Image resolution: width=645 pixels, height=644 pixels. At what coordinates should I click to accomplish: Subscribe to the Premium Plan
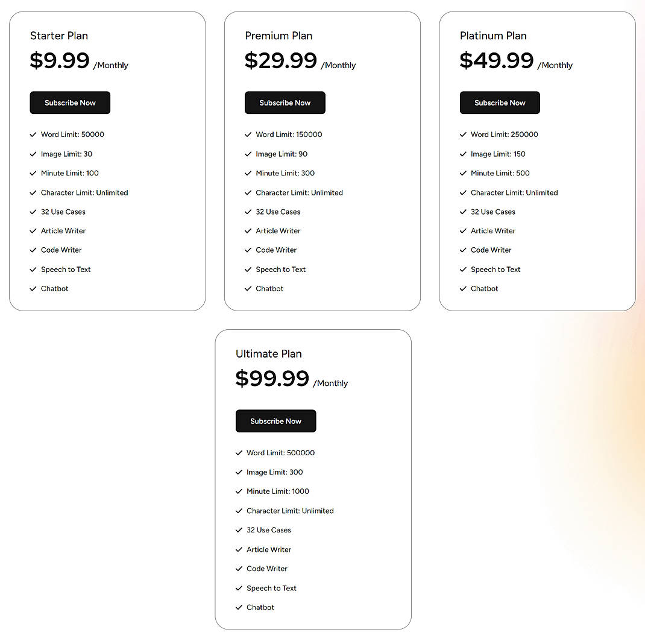(285, 103)
